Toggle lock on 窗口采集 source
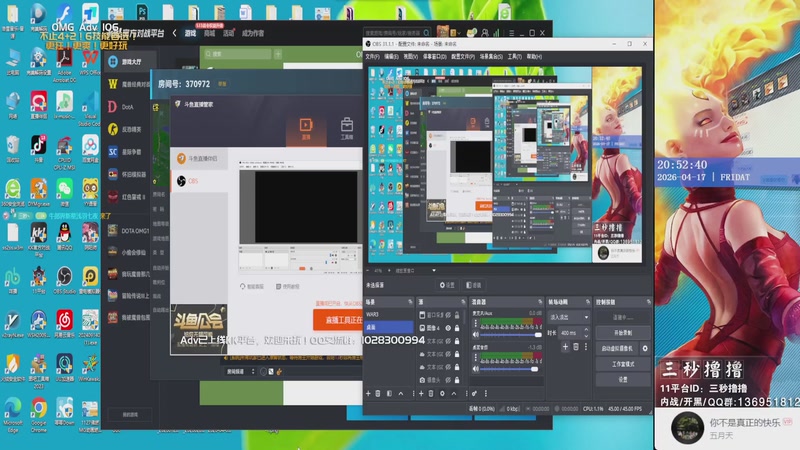 (x=457, y=315)
